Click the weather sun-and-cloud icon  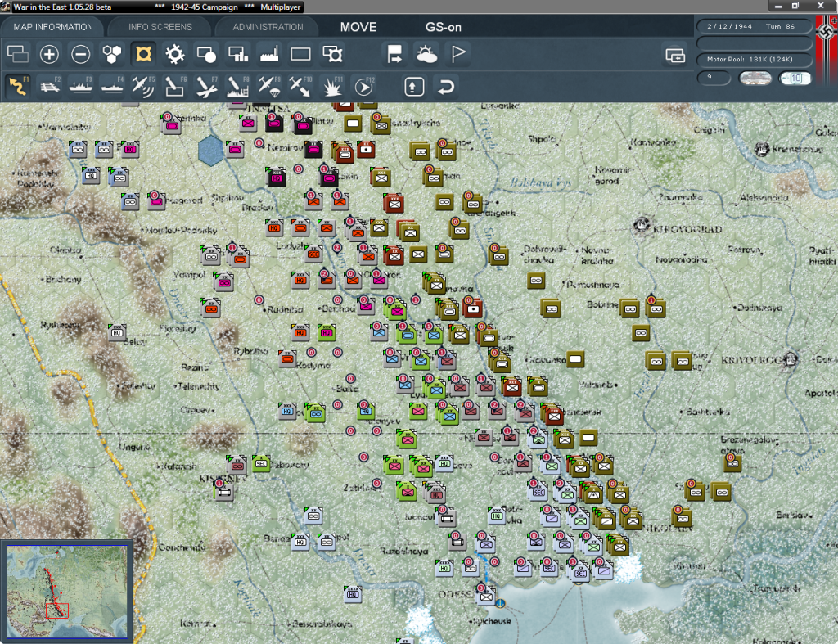426,54
